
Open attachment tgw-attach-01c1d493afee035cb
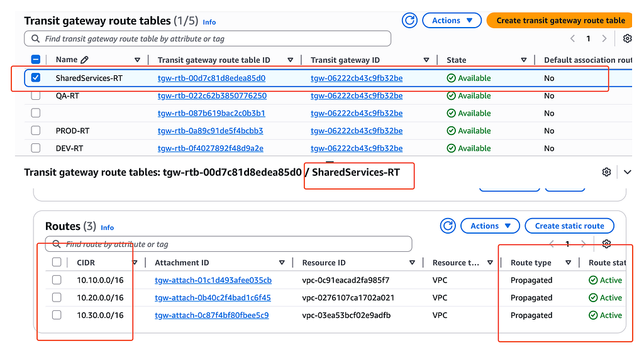213,280
